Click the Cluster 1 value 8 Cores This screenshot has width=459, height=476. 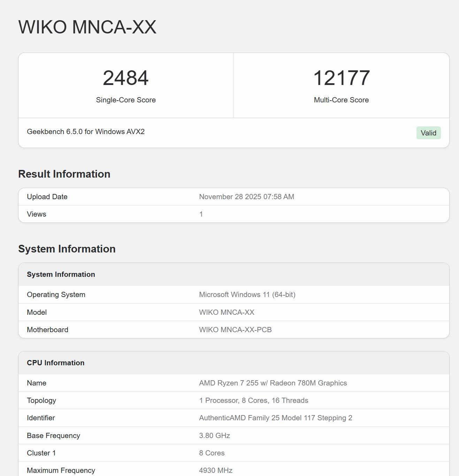[x=212, y=453]
